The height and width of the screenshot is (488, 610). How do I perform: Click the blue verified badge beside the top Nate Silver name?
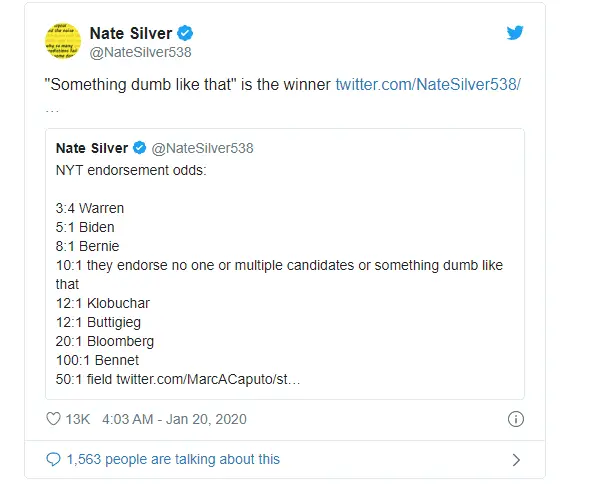point(186,33)
